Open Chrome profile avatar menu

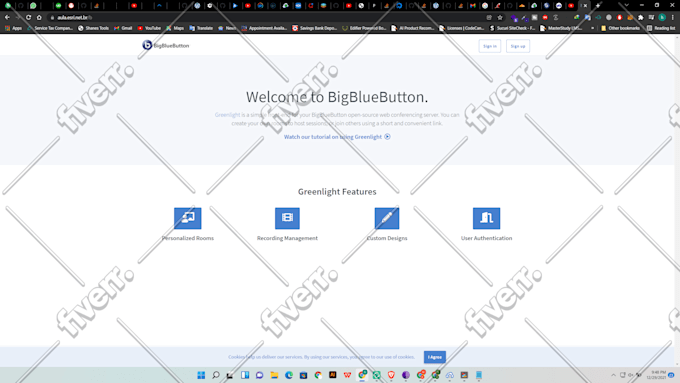662,17
